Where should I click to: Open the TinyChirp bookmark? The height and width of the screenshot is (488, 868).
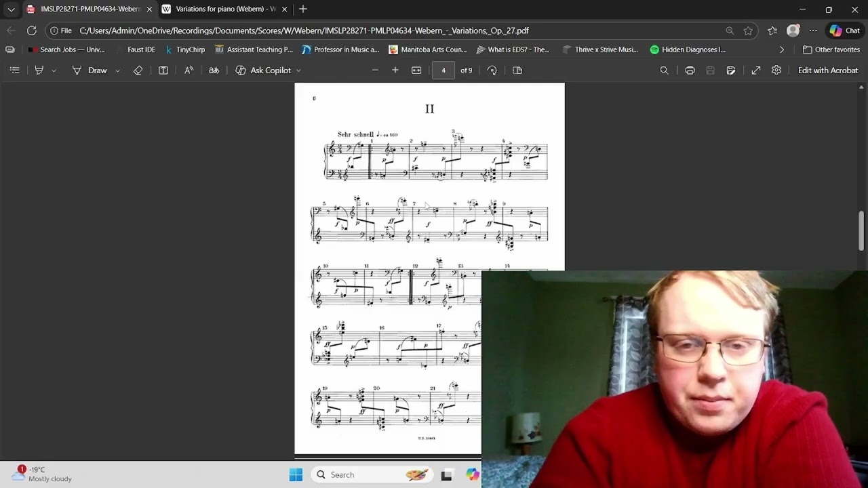(x=184, y=49)
